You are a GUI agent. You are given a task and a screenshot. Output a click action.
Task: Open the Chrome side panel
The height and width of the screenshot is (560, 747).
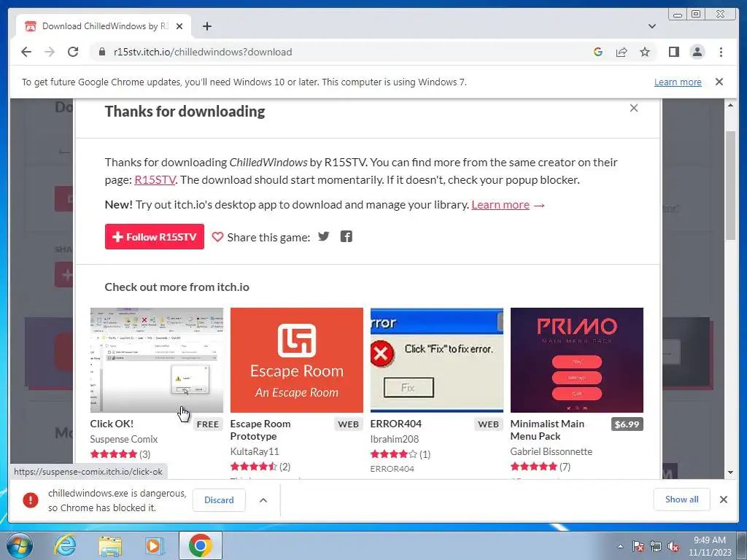pos(673,52)
